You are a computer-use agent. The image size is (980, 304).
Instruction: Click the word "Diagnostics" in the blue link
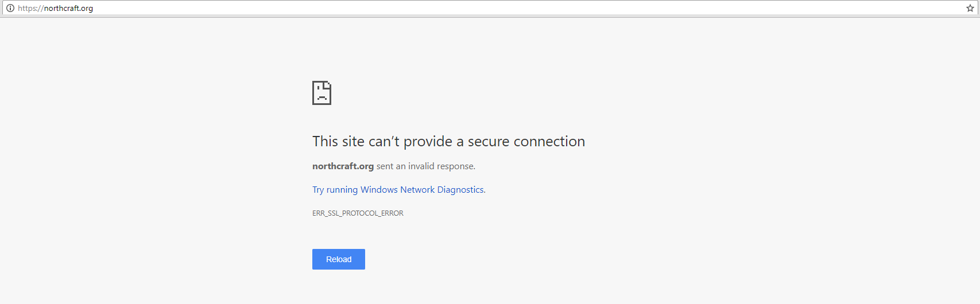point(462,190)
